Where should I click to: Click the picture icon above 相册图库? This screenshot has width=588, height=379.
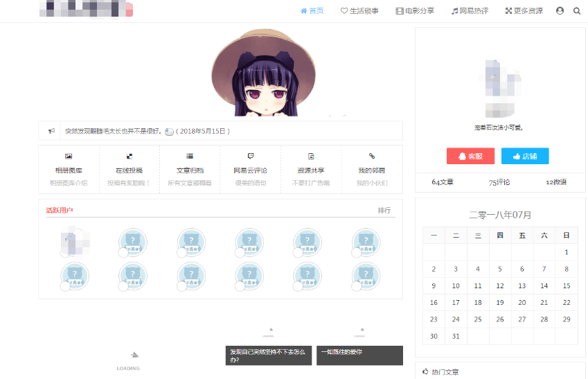point(69,156)
